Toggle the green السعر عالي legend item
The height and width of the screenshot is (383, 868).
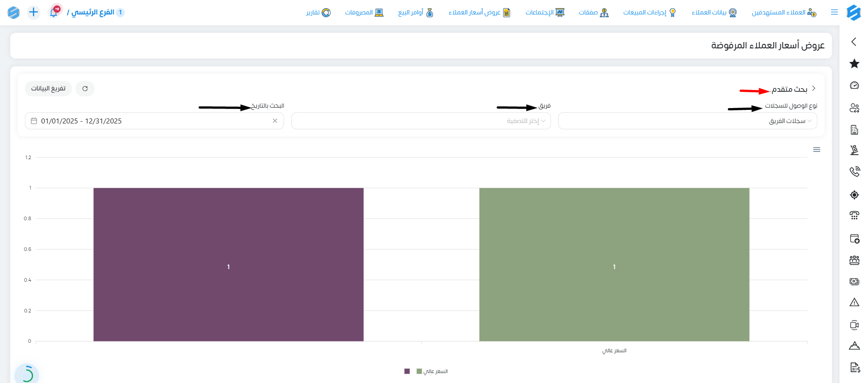tap(432, 371)
